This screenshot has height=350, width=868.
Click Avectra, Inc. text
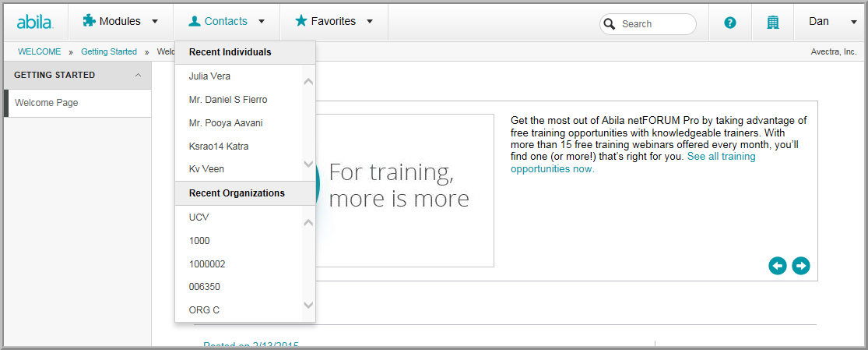834,51
